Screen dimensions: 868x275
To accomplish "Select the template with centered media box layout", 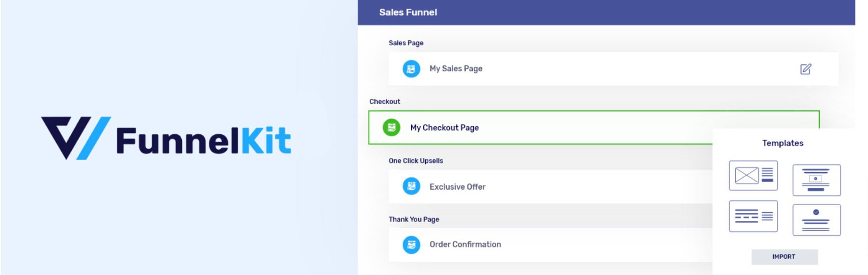I will coord(816,180).
